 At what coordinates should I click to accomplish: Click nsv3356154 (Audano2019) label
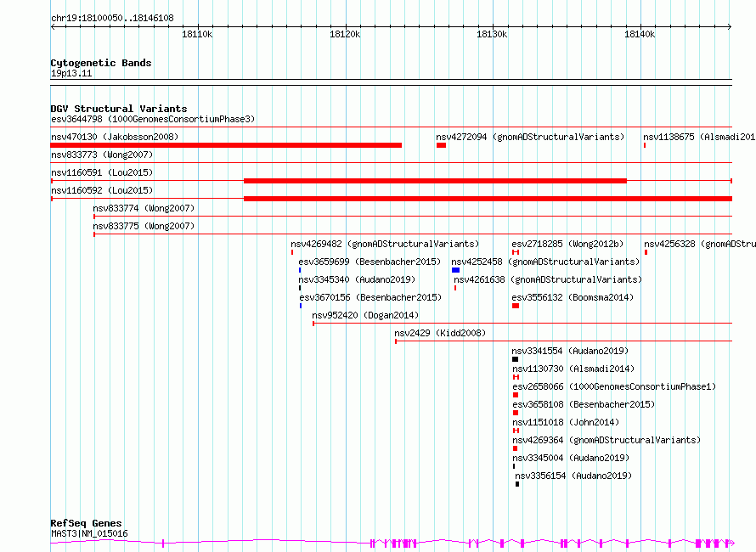tap(573, 476)
